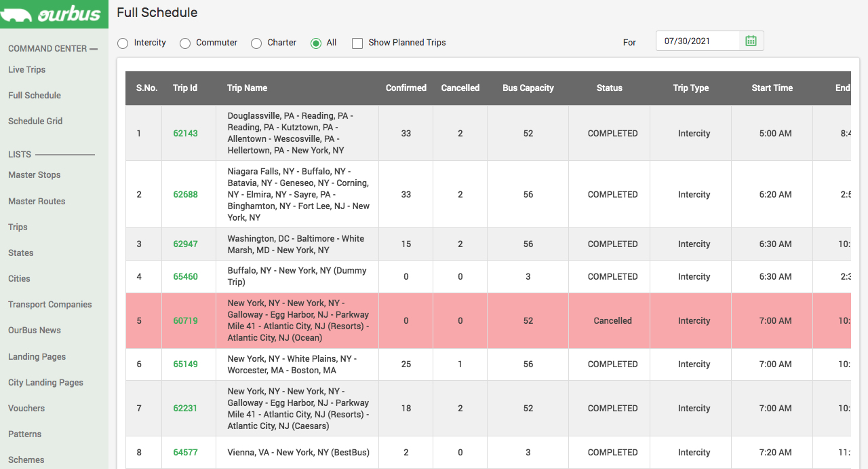
Task: Click the Start Time column header
Action: coord(772,88)
